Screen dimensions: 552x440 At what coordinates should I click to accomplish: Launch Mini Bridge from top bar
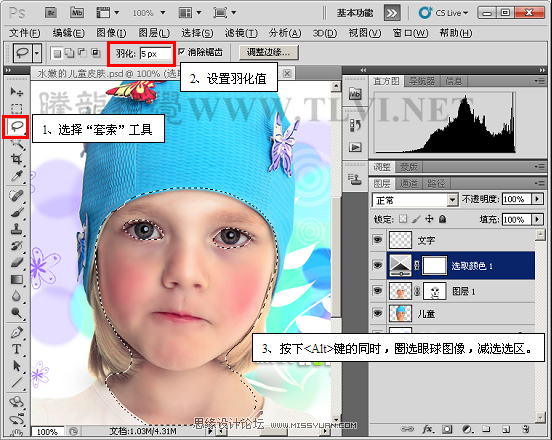[x=77, y=13]
